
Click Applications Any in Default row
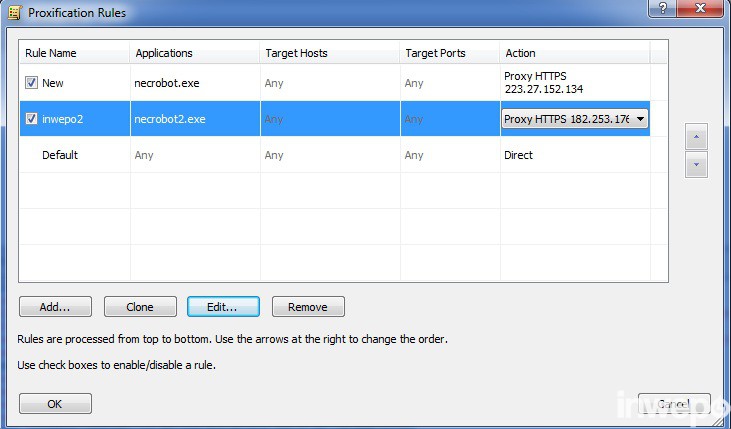pos(144,155)
